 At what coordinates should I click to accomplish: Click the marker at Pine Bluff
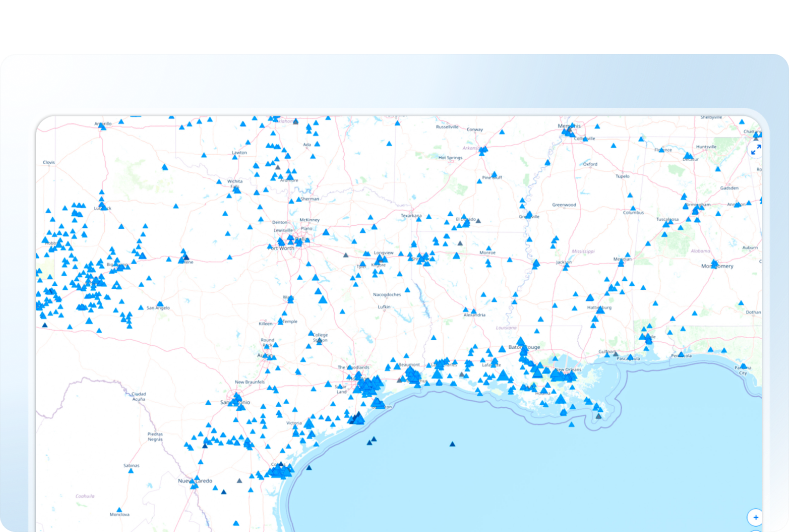point(493,173)
